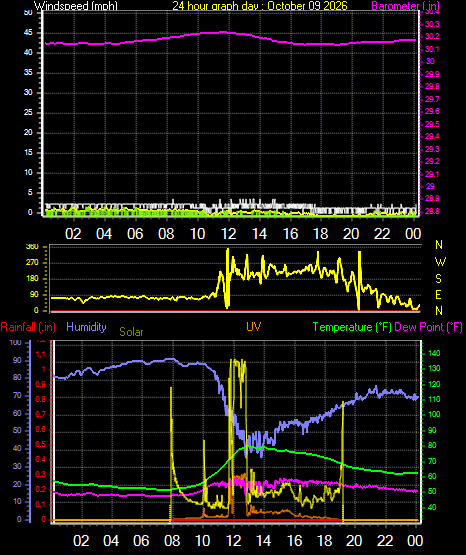Click "28.8" on the barometer scale
Screen dimensions: 466x555
coord(432,211)
